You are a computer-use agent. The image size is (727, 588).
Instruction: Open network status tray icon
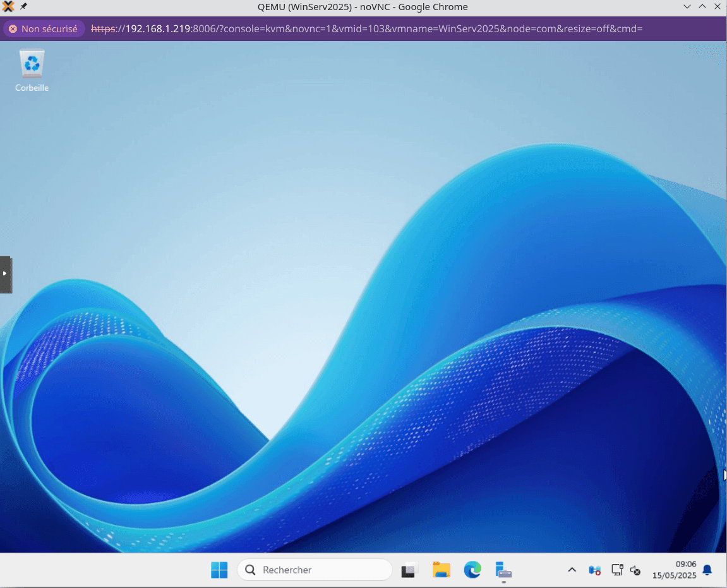click(616, 570)
